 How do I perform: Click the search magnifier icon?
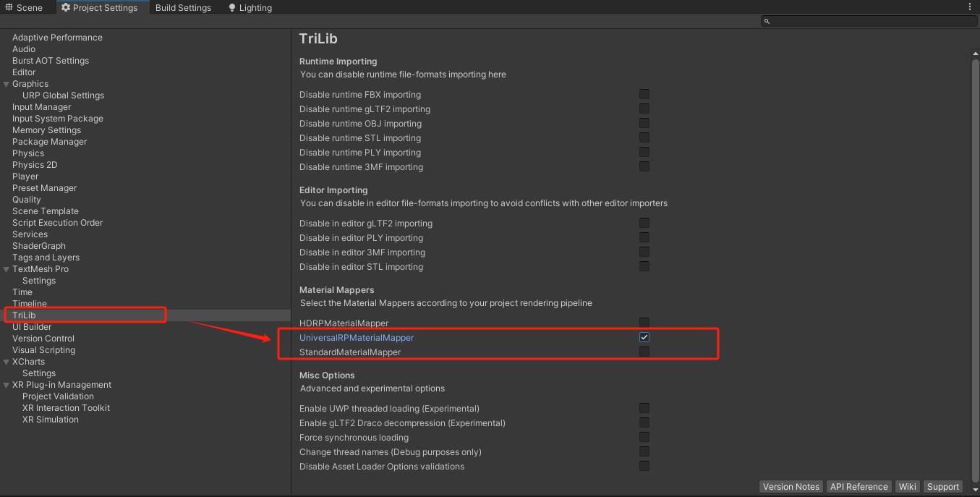[x=767, y=22]
